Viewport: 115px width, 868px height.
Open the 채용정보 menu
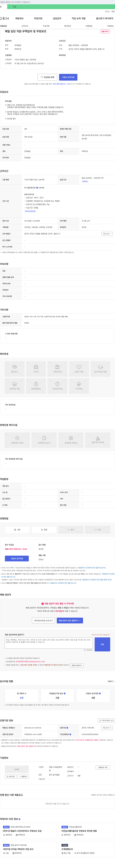tap(19, 19)
